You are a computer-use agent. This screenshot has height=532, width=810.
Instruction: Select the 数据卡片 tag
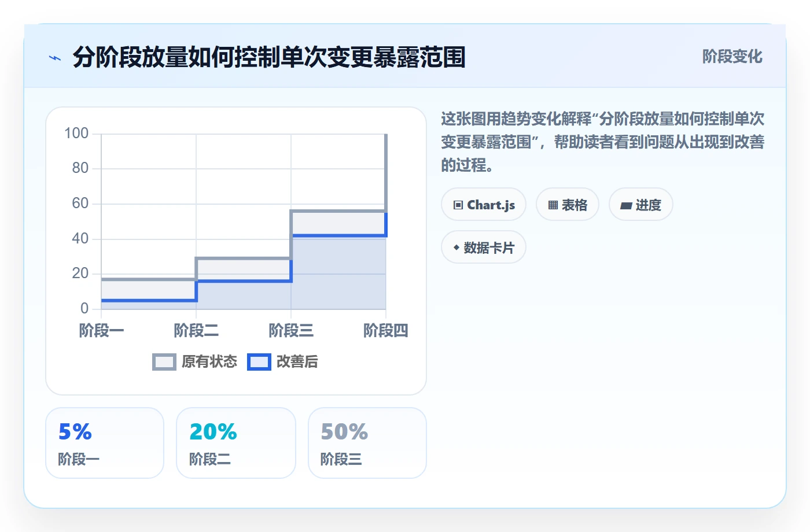pos(484,247)
